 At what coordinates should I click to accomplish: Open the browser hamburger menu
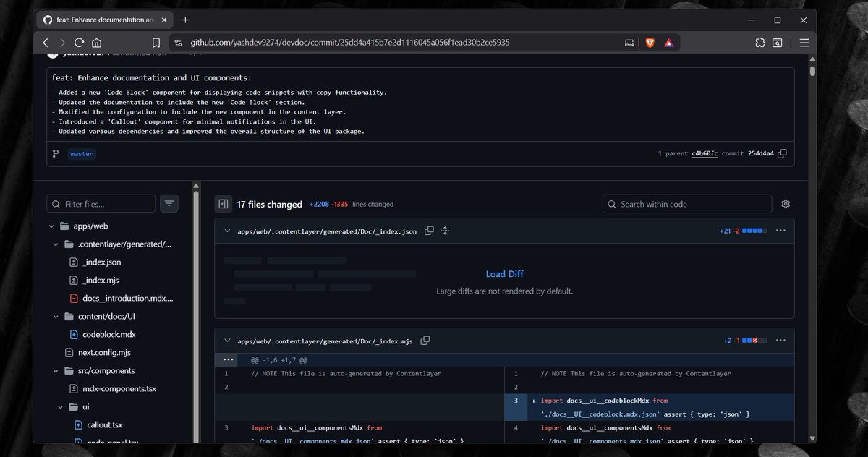[804, 43]
